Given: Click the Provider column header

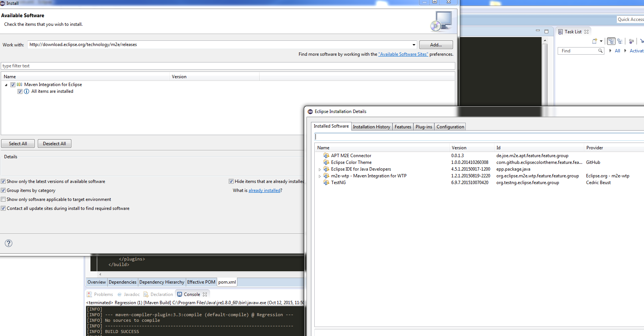Looking at the screenshot, I should point(614,148).
